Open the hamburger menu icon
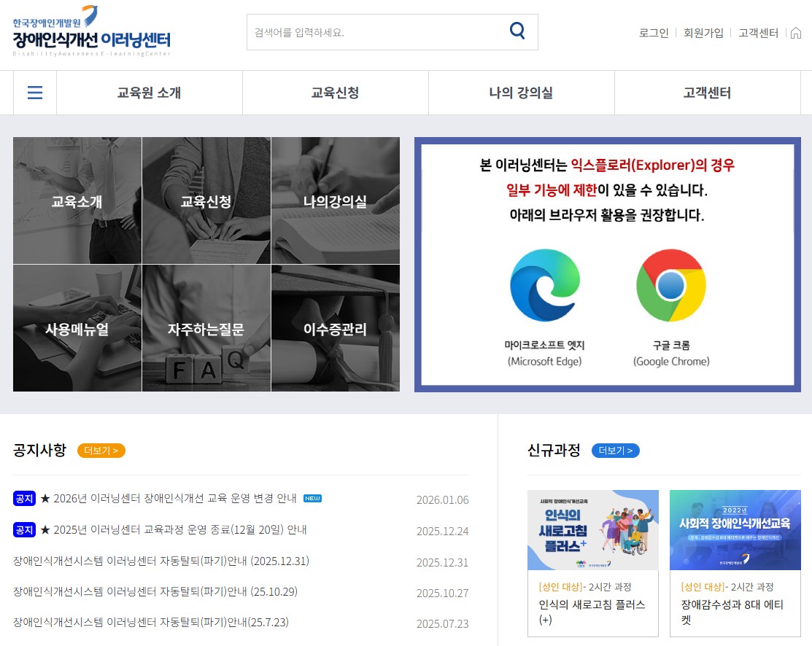This screenshot has height=646, width=812. point(34,92)
